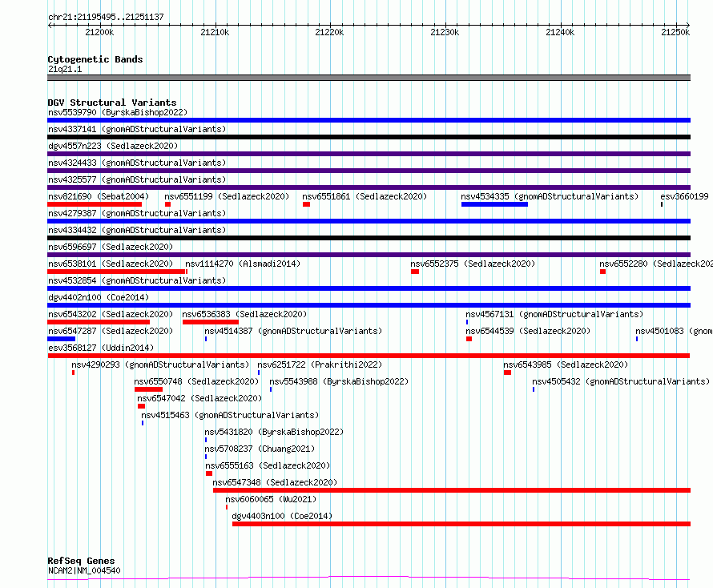This screenshot has height=588, width=713.
Task: Open nsv4515463 gnomADStructuralVariants variant
Action: pos(230,415)
